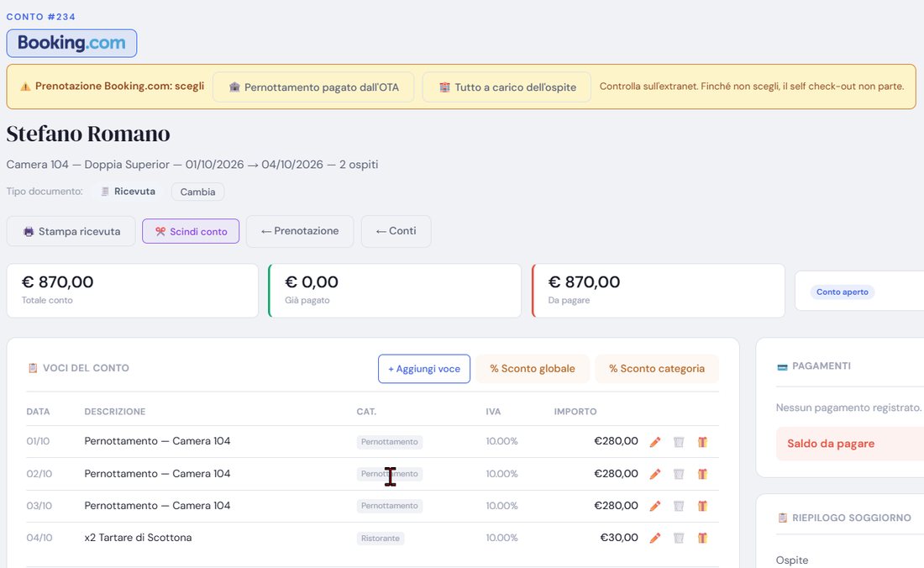Click the €30,00 amount
The width and height of the screenshot is (924, 568).
(619, 538)
